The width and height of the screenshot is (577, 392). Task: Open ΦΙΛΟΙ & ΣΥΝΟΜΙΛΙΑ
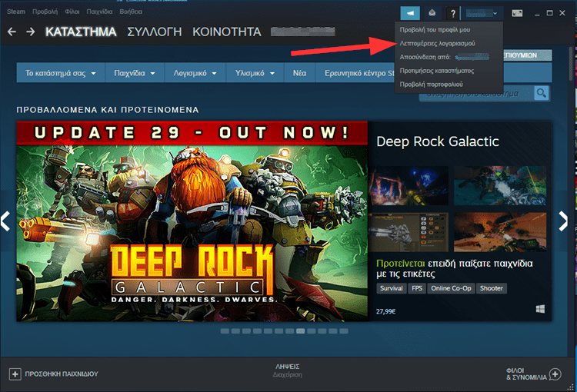pyautogui.click(x=534, y=374)
